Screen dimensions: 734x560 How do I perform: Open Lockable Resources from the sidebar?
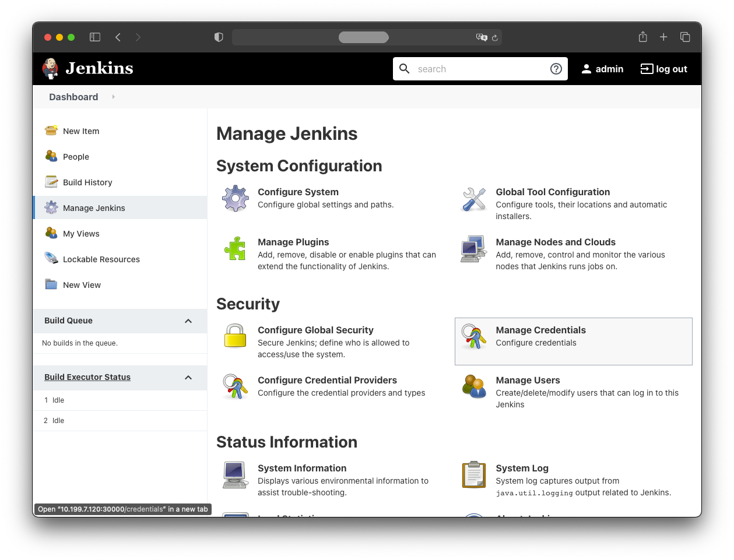coord(101,259)
